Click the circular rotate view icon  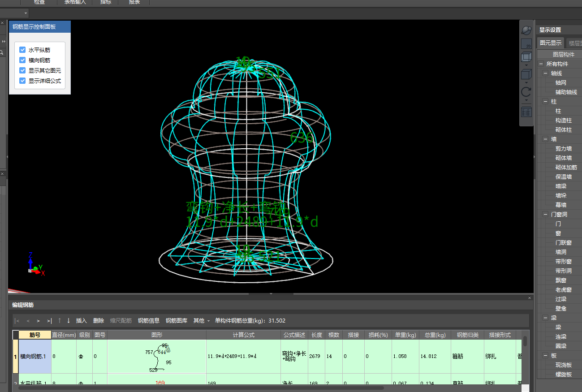526,92
